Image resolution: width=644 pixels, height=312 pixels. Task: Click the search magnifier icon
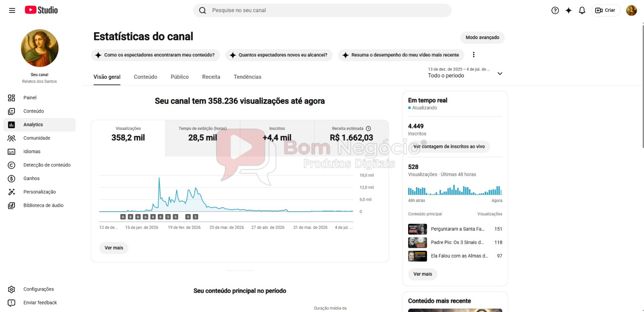[x=202, y=10]
